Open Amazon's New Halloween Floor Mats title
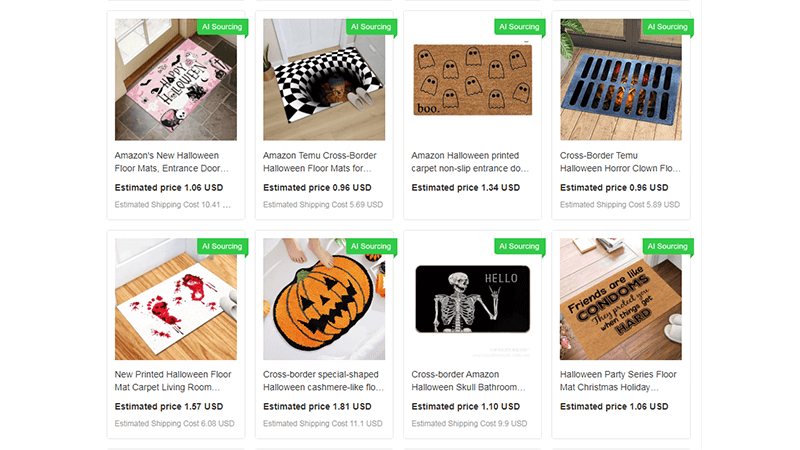This screenshot has width=800, height=450. (171, 162)
